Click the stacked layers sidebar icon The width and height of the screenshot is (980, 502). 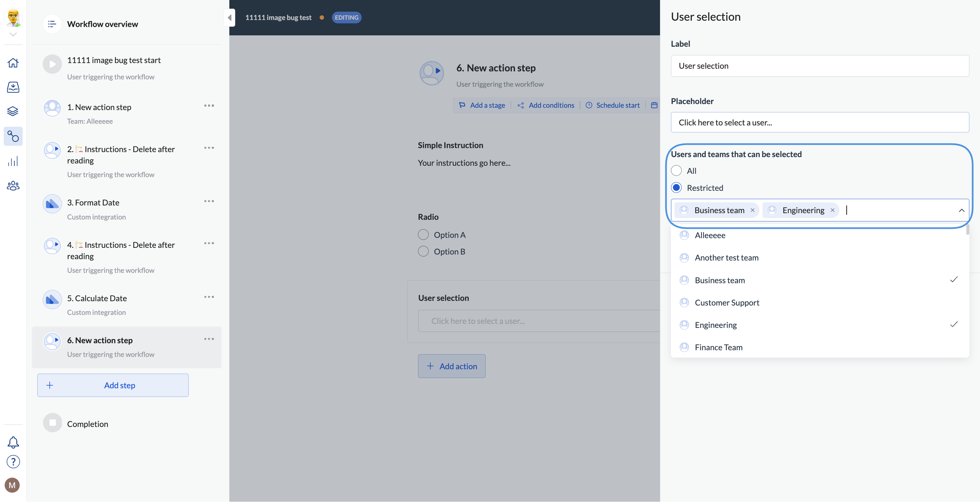(x=13, y=111)
